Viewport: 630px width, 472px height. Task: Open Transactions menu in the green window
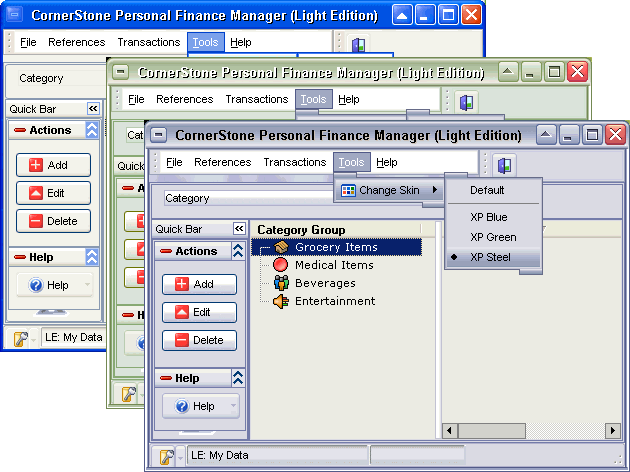257,99
